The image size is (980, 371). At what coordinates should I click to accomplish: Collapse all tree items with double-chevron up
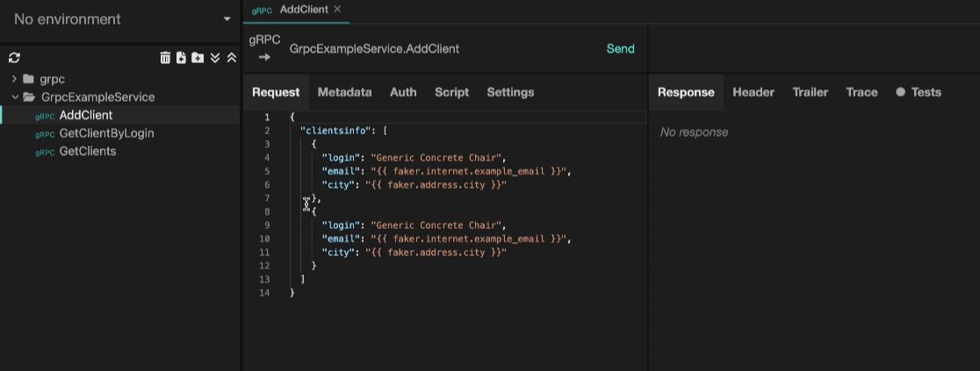pos(231,58)
